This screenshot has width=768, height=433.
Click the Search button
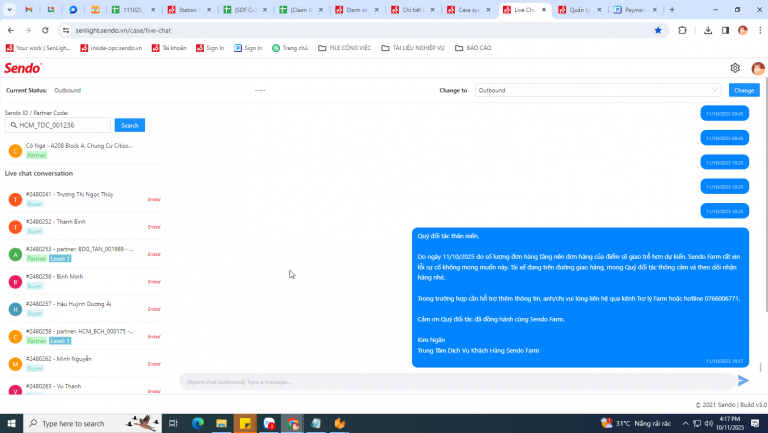tap(129, 125)
